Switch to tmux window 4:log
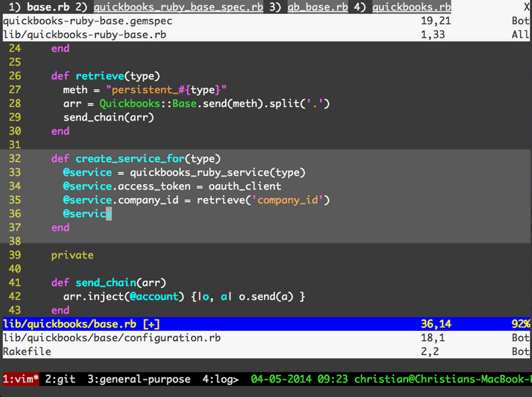Image resolution: width=532 pixels, height=397 pixels. click(220, 379)
